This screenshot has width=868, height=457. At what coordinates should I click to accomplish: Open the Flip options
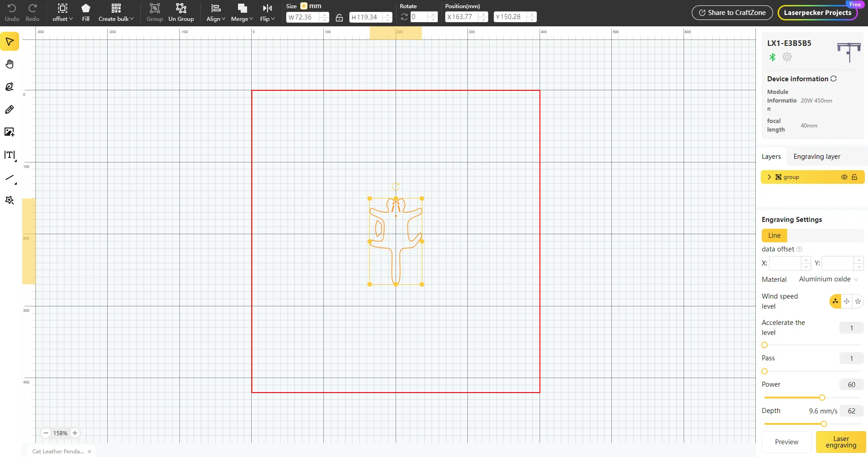tap(268, 13)
